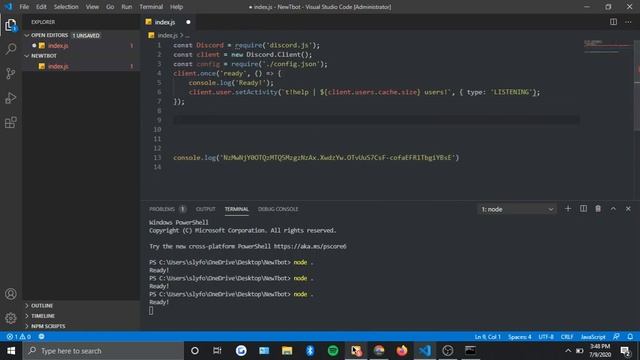Open the terminal selector dropdown '1: node'
This screenshot has width=640, height=360.
pyautogui.click(x=517, y=209)
